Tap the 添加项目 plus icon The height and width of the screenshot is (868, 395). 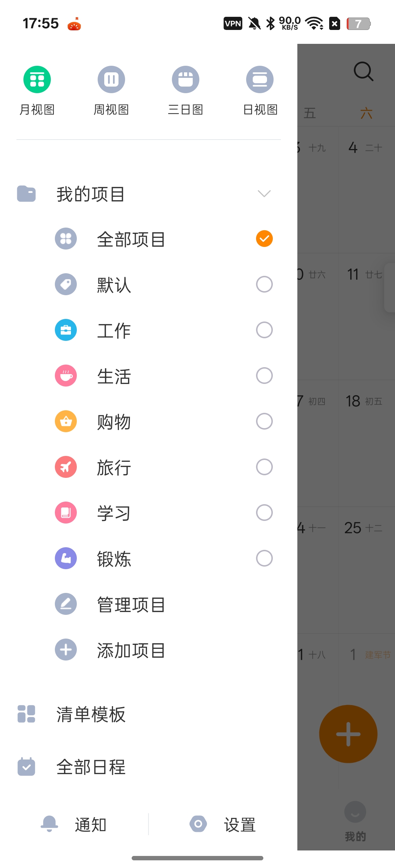pos(66,650)
